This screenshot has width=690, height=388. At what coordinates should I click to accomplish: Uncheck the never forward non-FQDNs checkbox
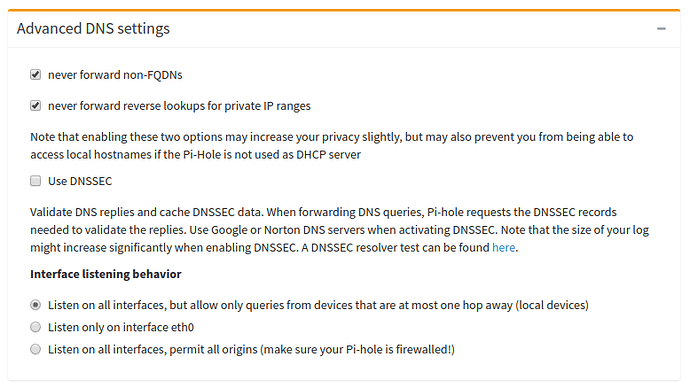click(36, 74)
